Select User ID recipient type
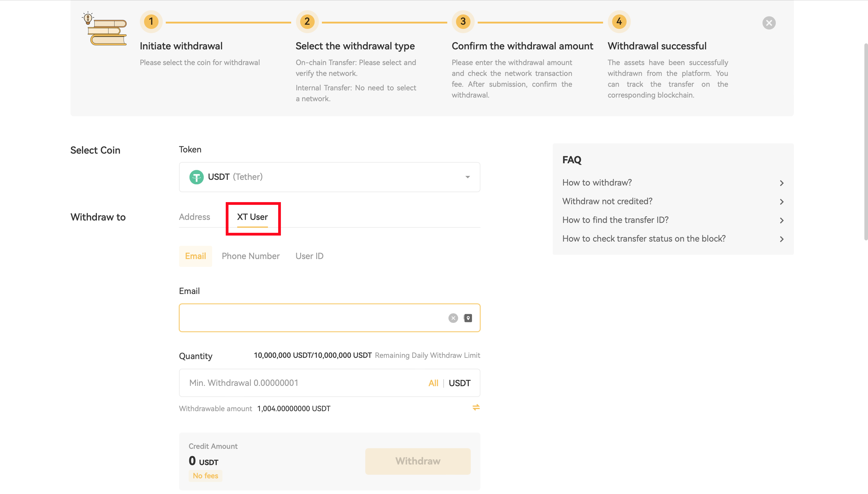This screenshot has height=494, width=868. click(309, 256)
